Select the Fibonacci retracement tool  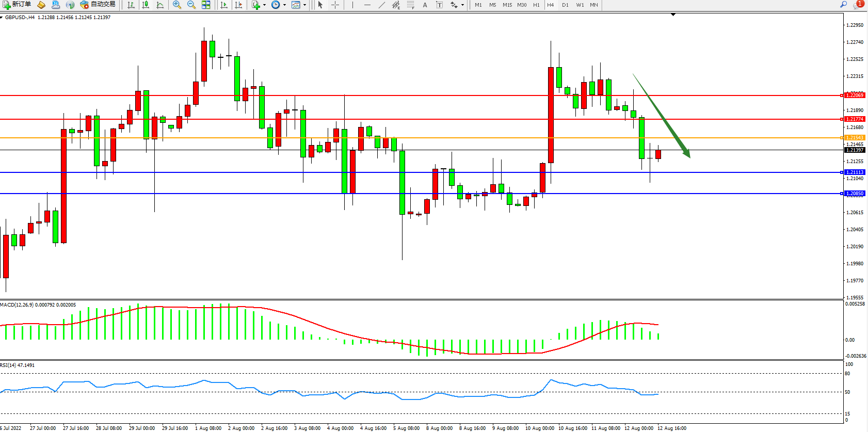pos(410,5)
